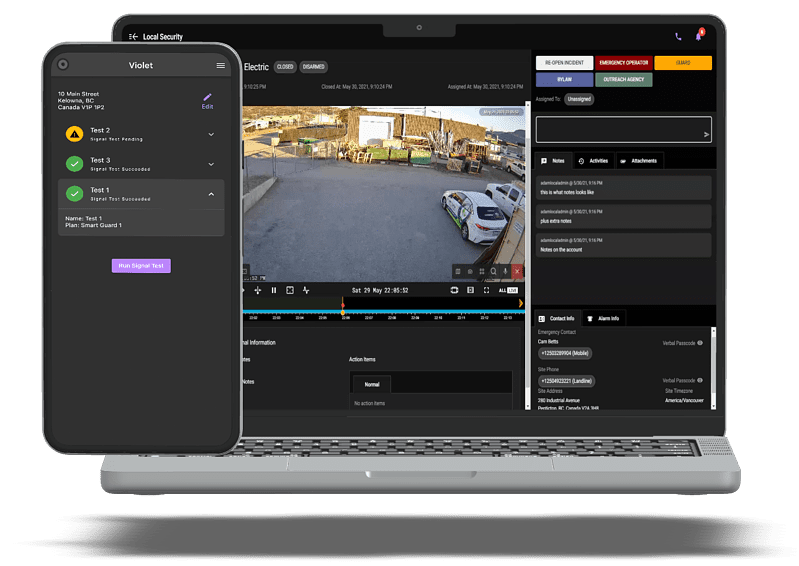Viewport: 799px width, 566px height.
Task: Click the BYLAW button
Action: (x=565, y=79)
